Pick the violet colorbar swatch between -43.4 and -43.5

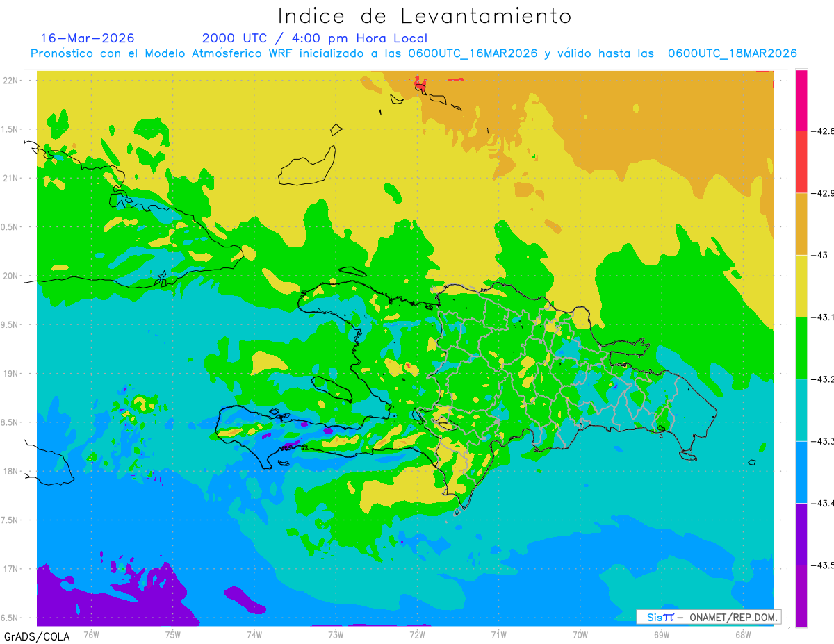801,534
